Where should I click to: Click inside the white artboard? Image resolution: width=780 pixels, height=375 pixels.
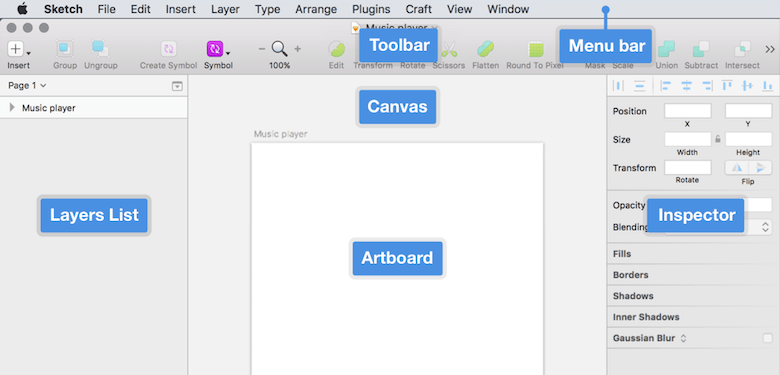click(397, 259)
